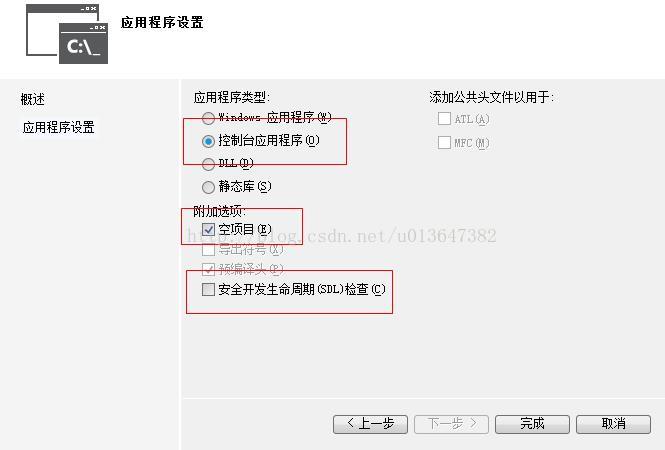This screenshot has height=450, width=665.
Task: Select 应用程序设置 in the left sidebar
Action: 59,127
